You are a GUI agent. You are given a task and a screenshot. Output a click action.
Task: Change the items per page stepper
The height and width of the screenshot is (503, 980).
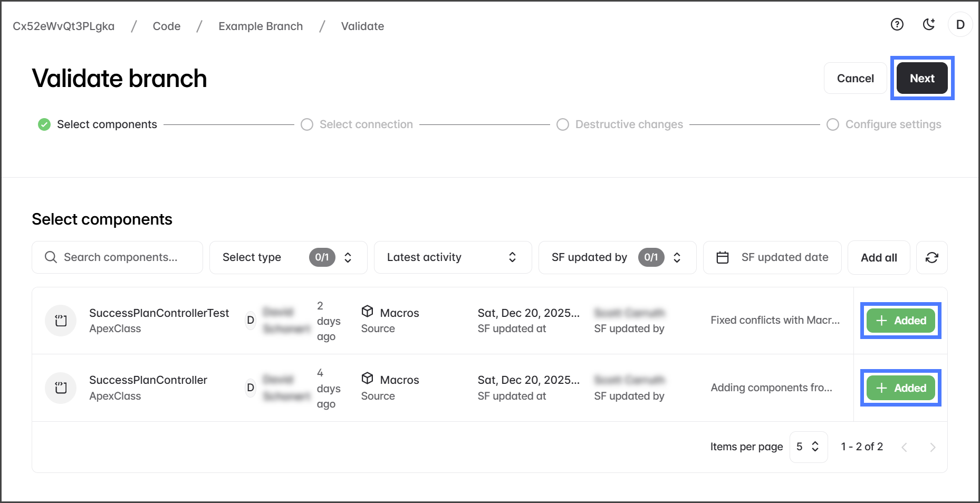808,447
